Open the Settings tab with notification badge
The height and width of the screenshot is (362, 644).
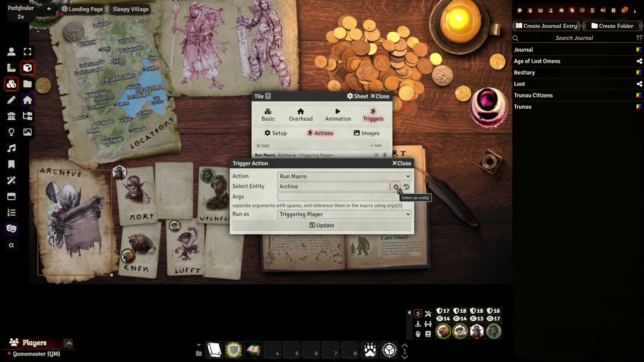click(x=624, y=11)
